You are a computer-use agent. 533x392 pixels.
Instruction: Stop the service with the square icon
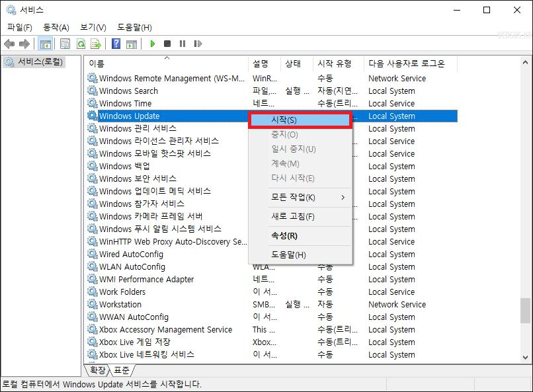(167, 44)
